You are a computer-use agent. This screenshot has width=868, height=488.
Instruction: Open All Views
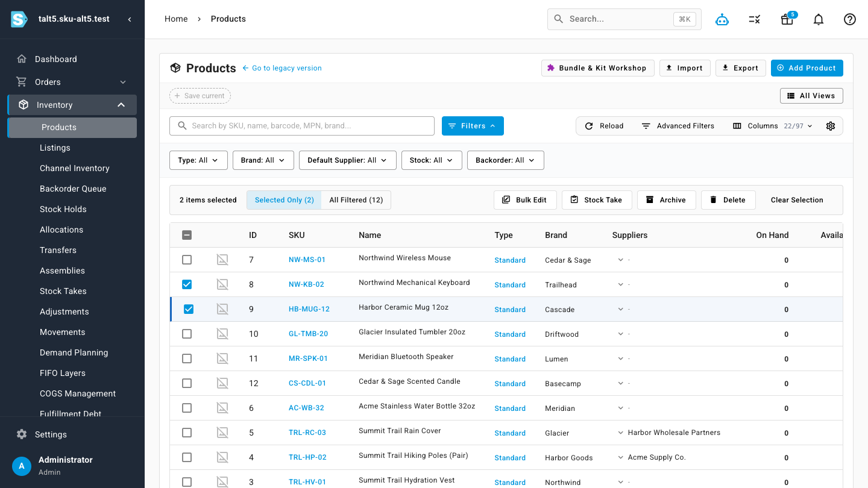coord(811,96)
